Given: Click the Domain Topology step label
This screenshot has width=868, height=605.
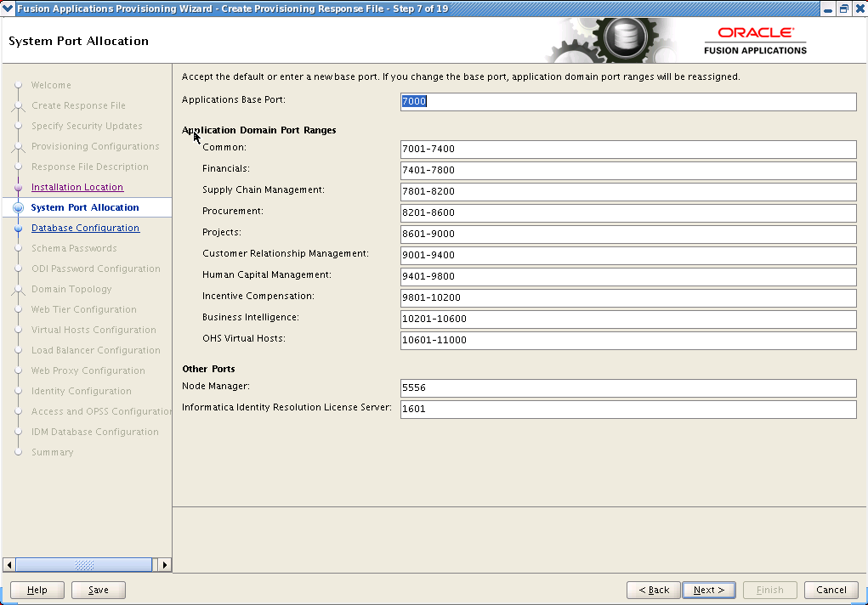Looking at the screenshot, I should pyautogui.click(x=71, y=290).
